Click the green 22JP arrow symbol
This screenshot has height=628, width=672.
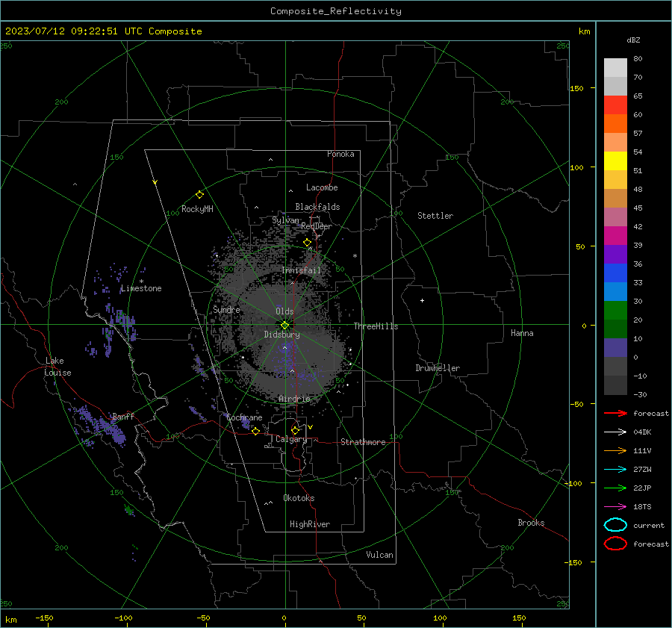[615, 488]
